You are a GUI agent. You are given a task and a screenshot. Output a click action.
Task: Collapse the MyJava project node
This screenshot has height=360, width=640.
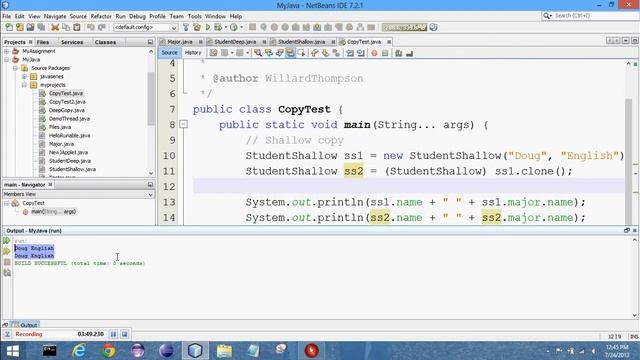7,60
